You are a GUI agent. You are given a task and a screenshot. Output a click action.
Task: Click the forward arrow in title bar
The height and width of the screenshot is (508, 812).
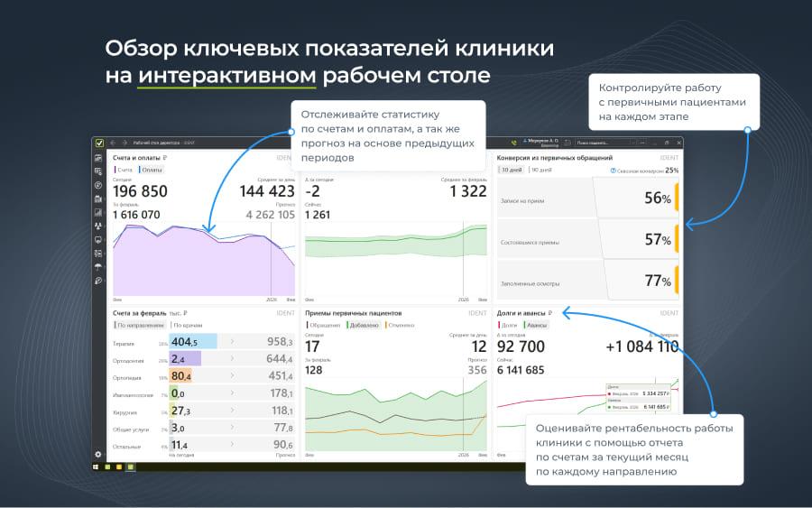pos(124,143)
